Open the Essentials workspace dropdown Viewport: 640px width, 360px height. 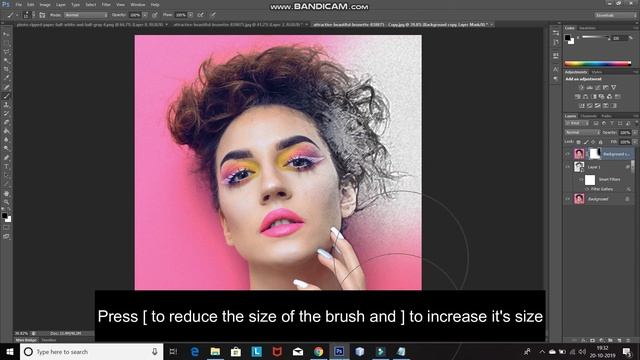(x=616, y=15)
